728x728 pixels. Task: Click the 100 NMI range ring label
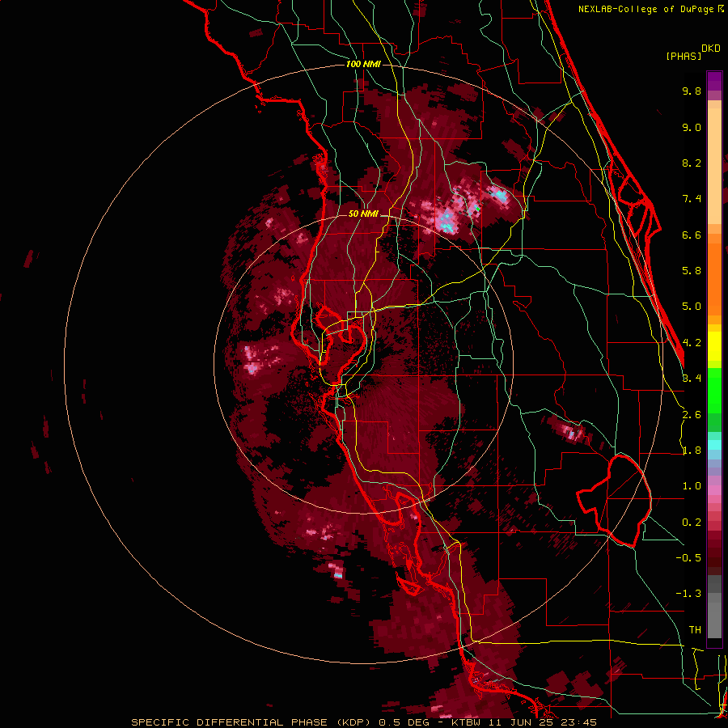pyautogui.click(x=363, y=64)
